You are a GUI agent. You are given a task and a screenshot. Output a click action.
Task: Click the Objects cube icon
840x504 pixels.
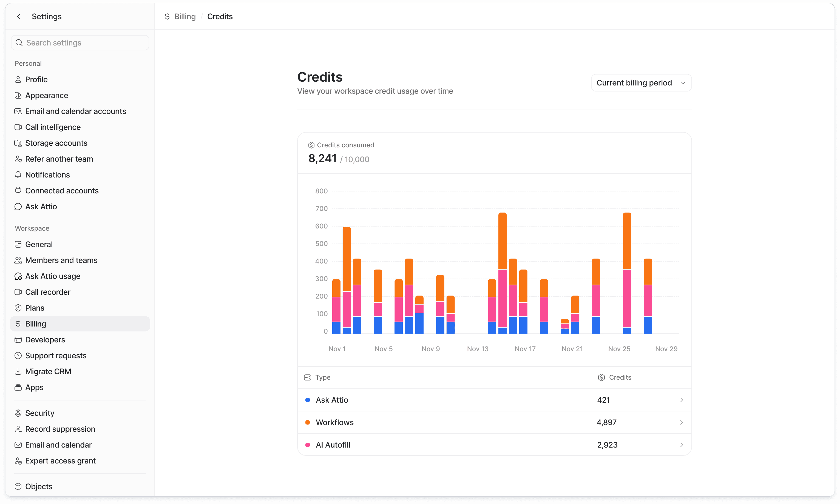click(18, 486)
